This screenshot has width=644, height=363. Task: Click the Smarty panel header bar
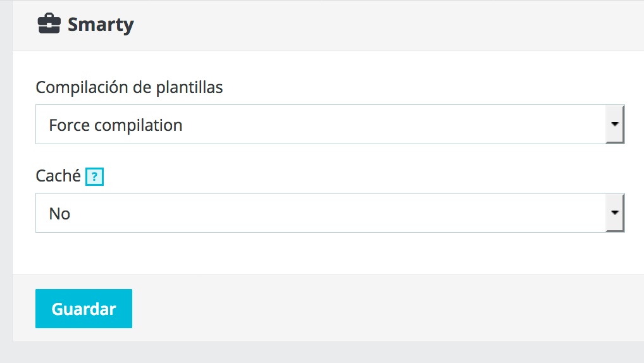click(x=328, y=25)
